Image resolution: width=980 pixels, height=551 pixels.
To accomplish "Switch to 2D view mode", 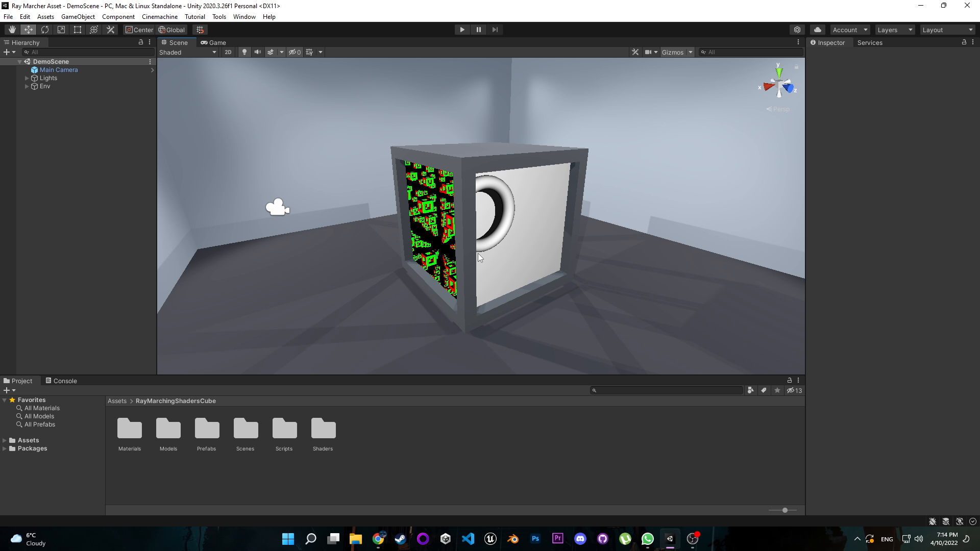I will click(x=228, y=52).
